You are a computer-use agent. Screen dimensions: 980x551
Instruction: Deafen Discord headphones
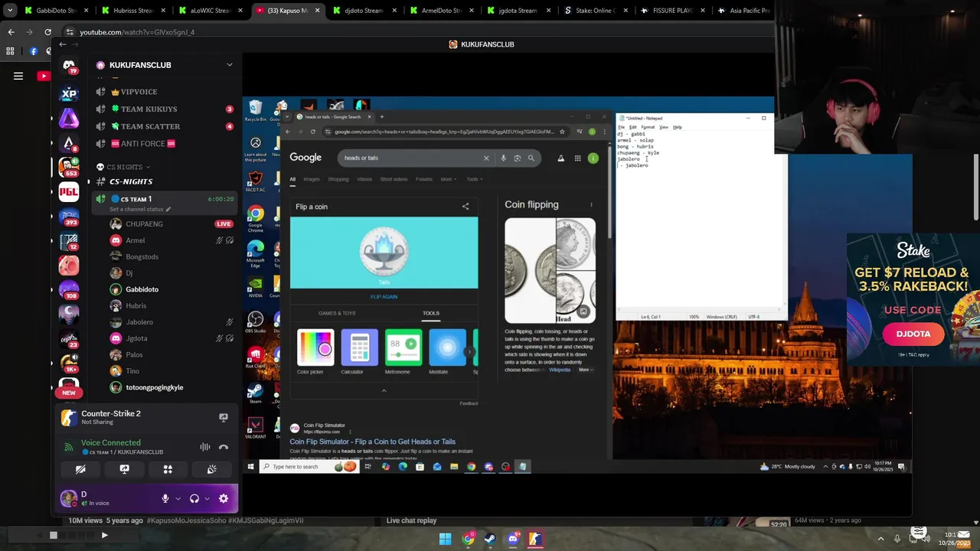click(x=194, y=499)
